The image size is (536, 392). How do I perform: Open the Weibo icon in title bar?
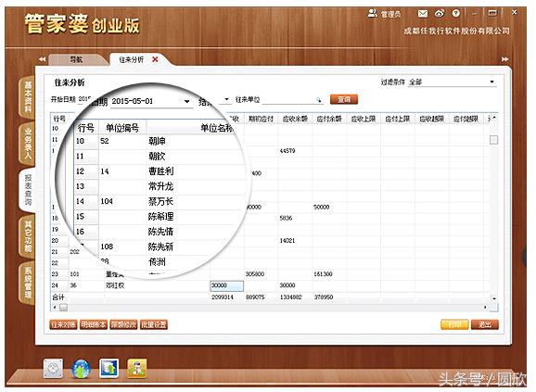(440, 14)
